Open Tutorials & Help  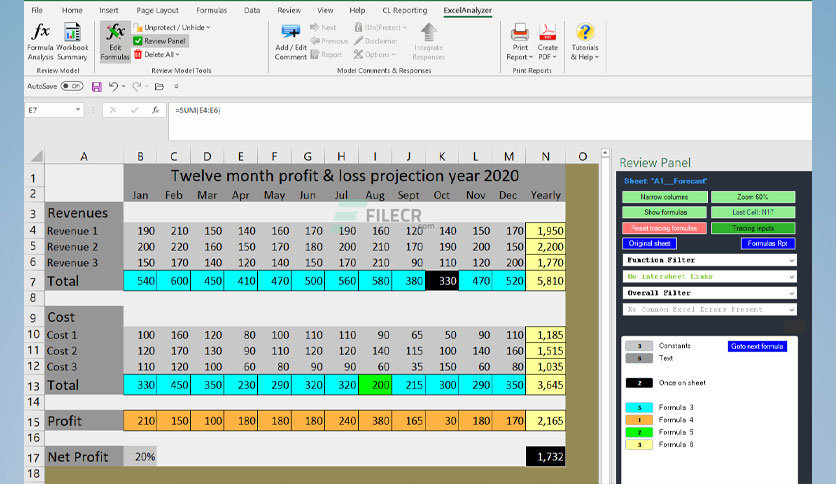(585, 42)
